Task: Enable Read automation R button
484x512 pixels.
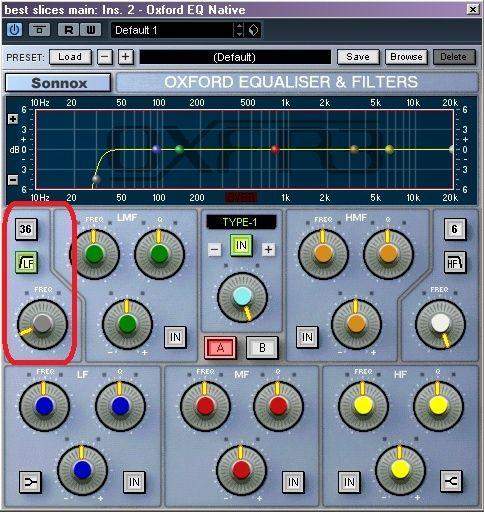Action: click(x=68, y=30)
